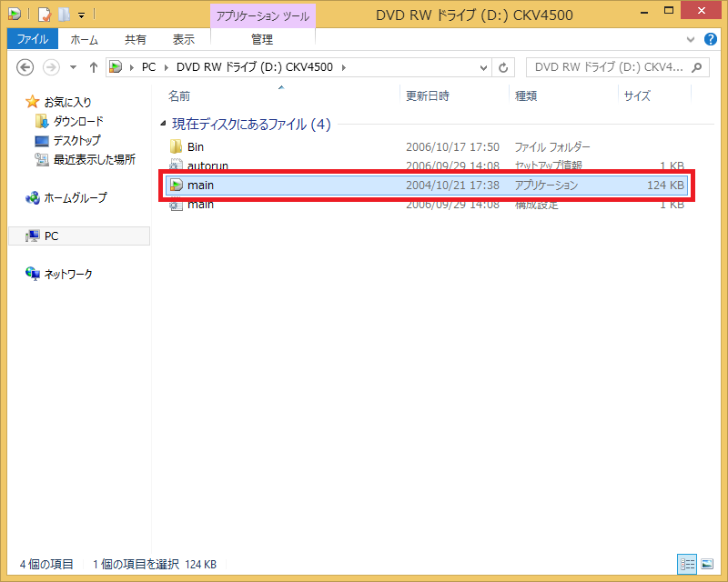This screenshot has height=582, width=728.
Task: Switch to large icons view in status bar
Action: 707,564
